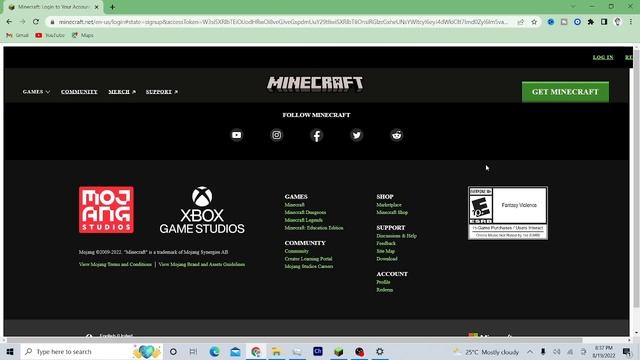Click the Get Minecraft button
The height and width of the screenshot is (360, 640).
565,92
